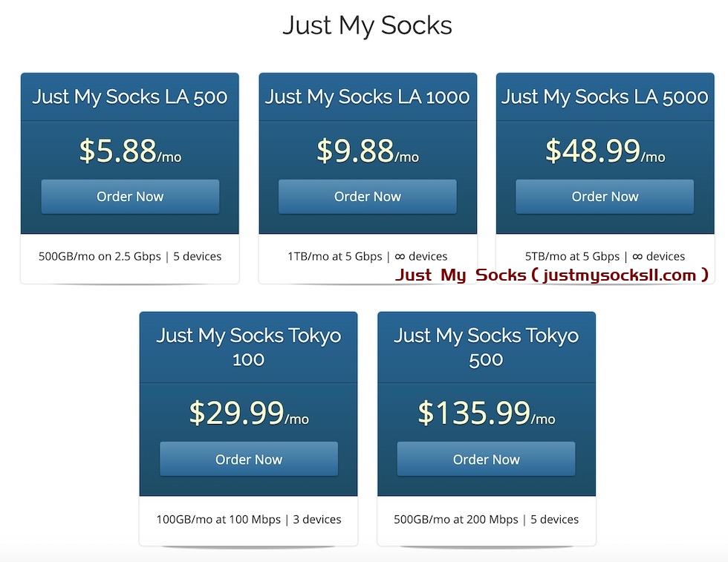Click the $9.88 monthly price label

[367, 151]
